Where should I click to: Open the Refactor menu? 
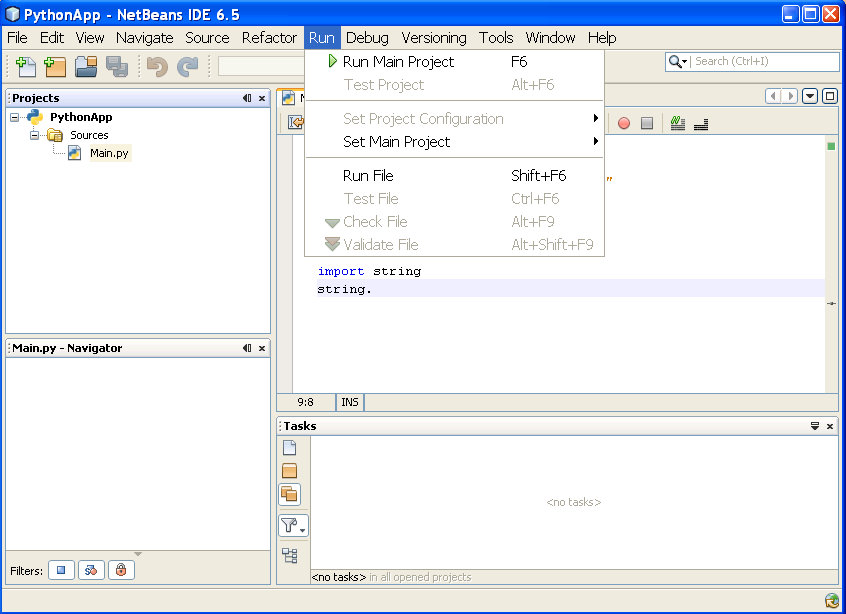[x=269, y=38]
